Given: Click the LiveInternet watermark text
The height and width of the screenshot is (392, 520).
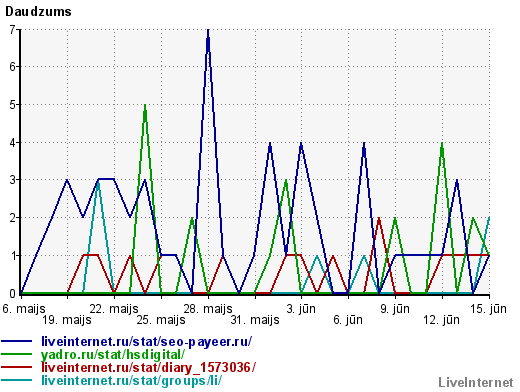Looking at the screenshot, I should [x=476, y=382].
